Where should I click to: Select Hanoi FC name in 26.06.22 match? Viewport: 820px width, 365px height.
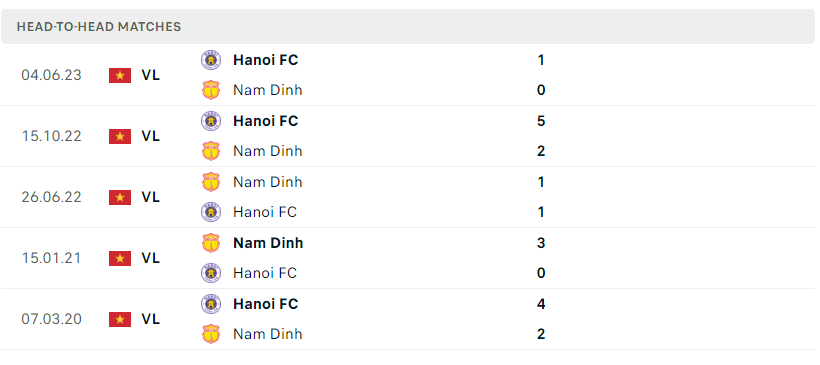coord(265,212)
